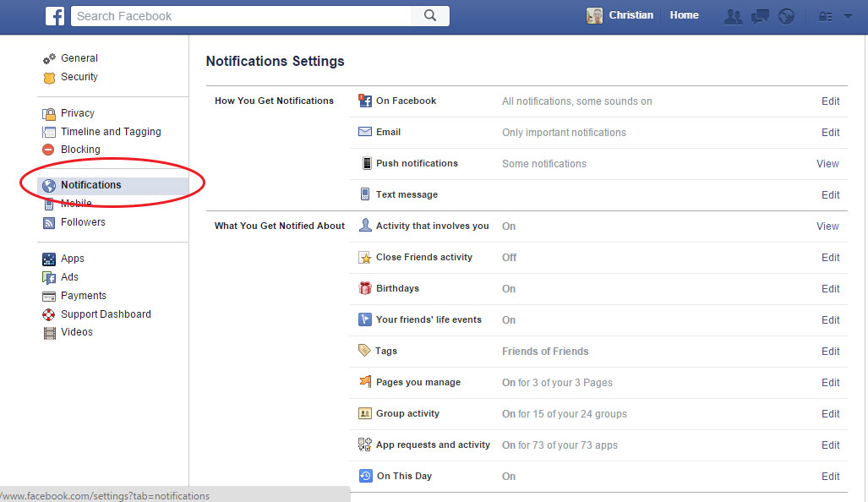Edit Birthdays notification setting
Image resolution: width=868 pixels, height=502 pixels.
830,289
